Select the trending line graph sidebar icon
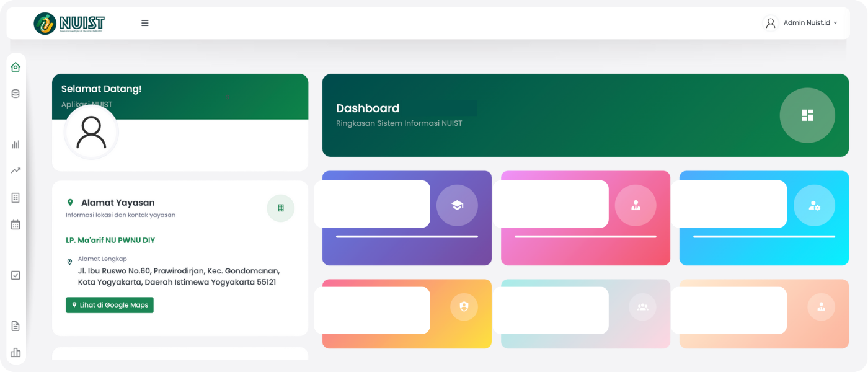The image size is (868, 372). [15, 170]
